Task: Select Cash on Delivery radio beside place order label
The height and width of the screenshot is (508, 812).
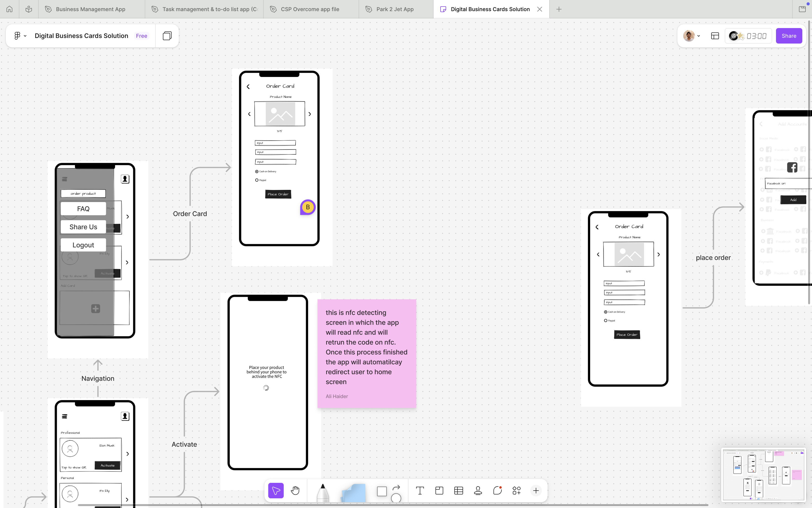Action: point(606,312)
